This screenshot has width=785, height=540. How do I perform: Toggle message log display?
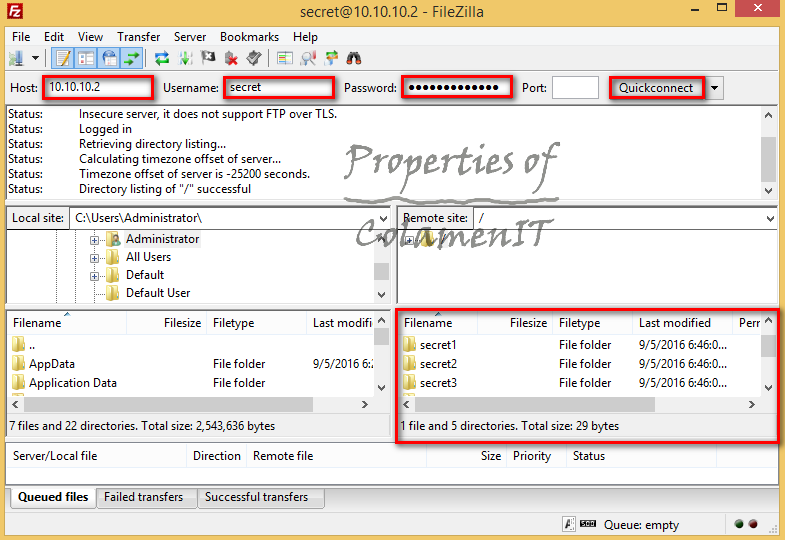pyautogui.click(x=63, y=59)
